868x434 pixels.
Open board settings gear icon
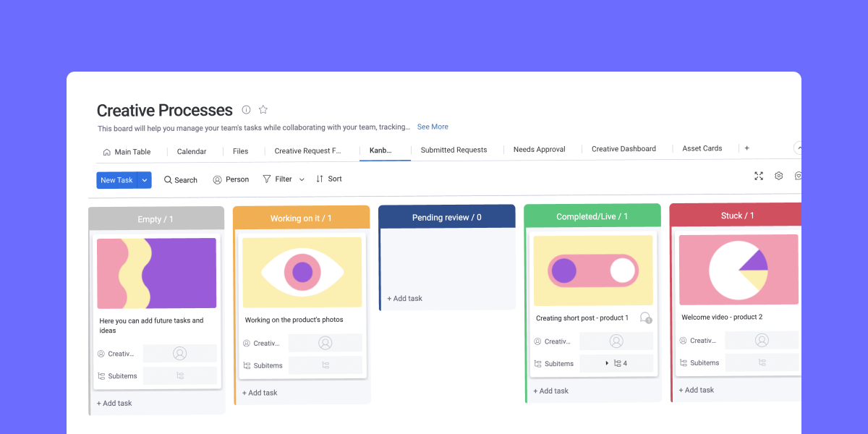click(x=779, y=176)
